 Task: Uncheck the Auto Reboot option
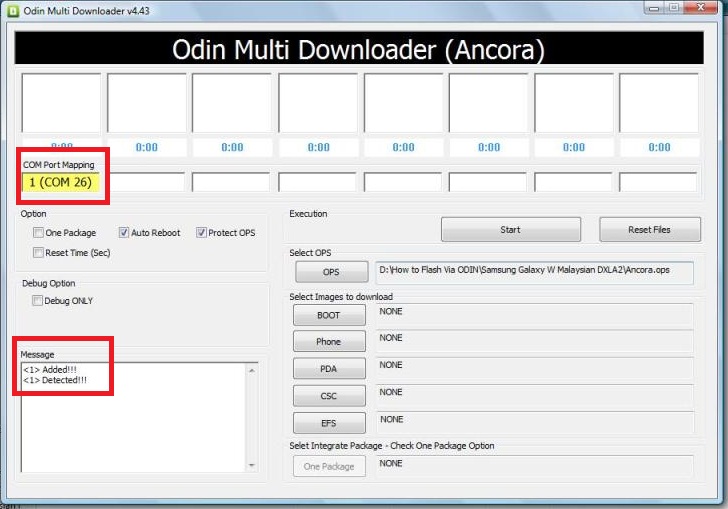click(124, 233)
